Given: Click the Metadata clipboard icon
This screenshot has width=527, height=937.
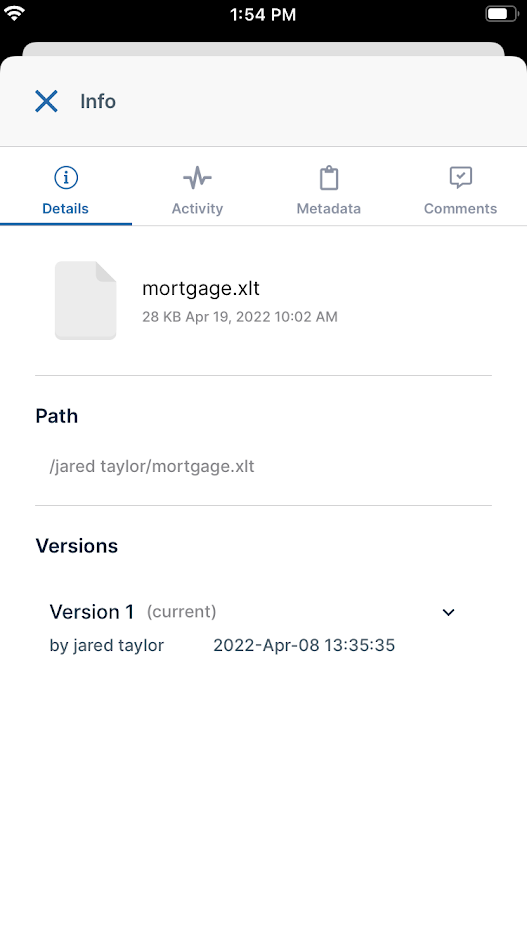Looking at the screenshot, I should click(x=329, y=177).
